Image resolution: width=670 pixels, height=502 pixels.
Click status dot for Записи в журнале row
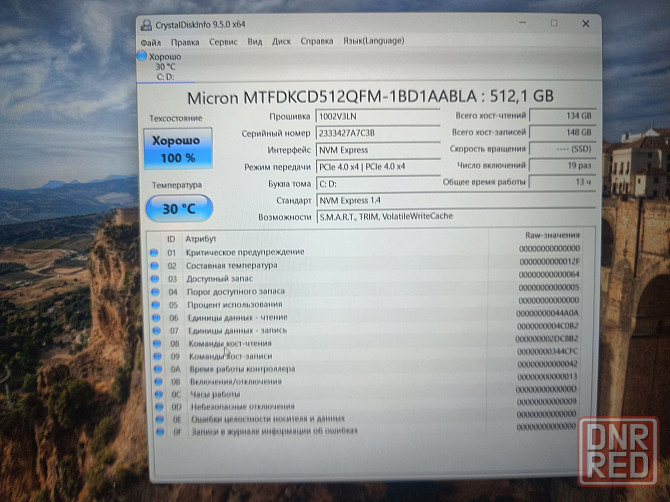pos(160,432)
